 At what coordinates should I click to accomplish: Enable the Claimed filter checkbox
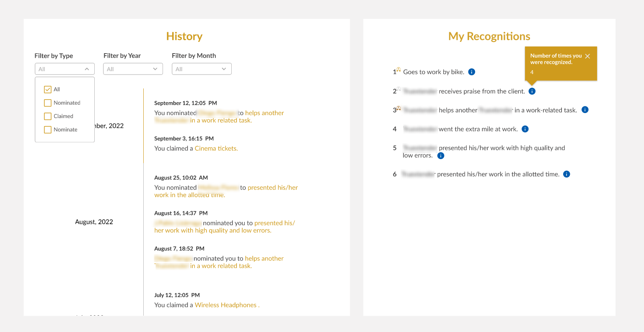click(48, 116)
